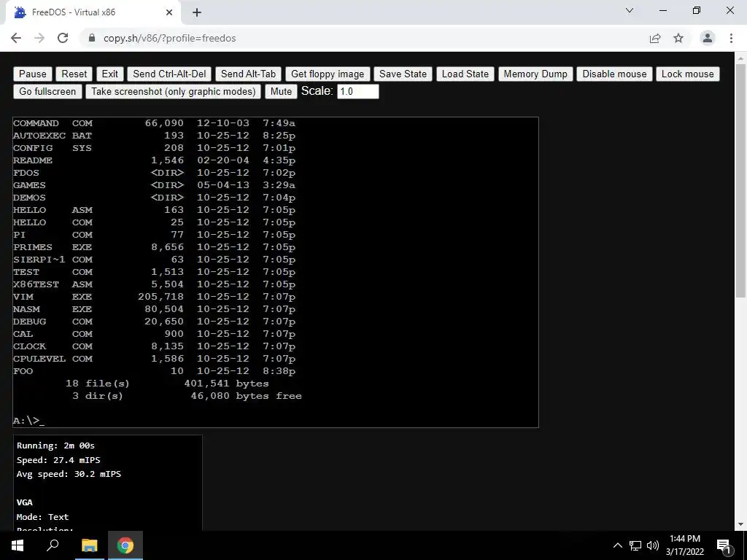Click Get floppy image button
Image resolution: width=747 pixels, height=560 pixels.
(x=328, y=74)
